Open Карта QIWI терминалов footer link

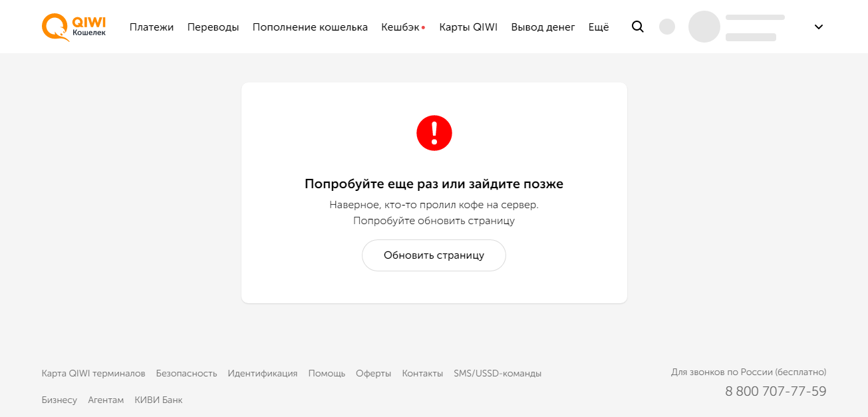tap(93, 374)
